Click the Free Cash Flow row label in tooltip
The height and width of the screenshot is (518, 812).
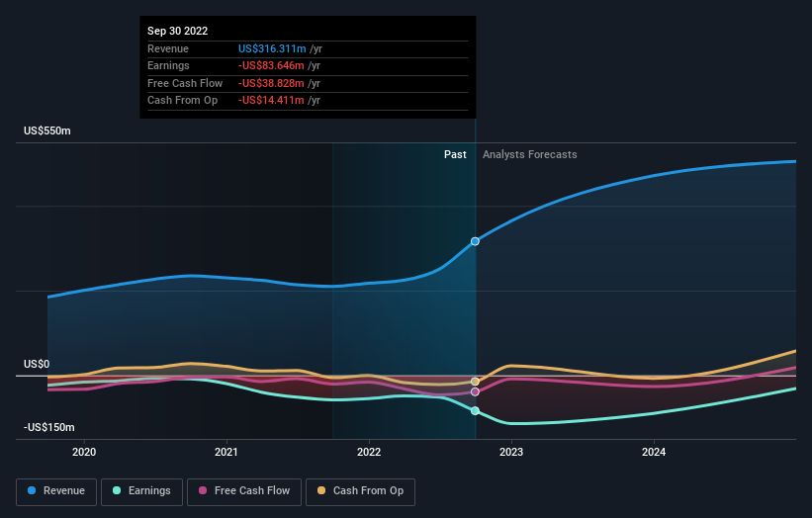pyautogui.click(x=185, y=83)
